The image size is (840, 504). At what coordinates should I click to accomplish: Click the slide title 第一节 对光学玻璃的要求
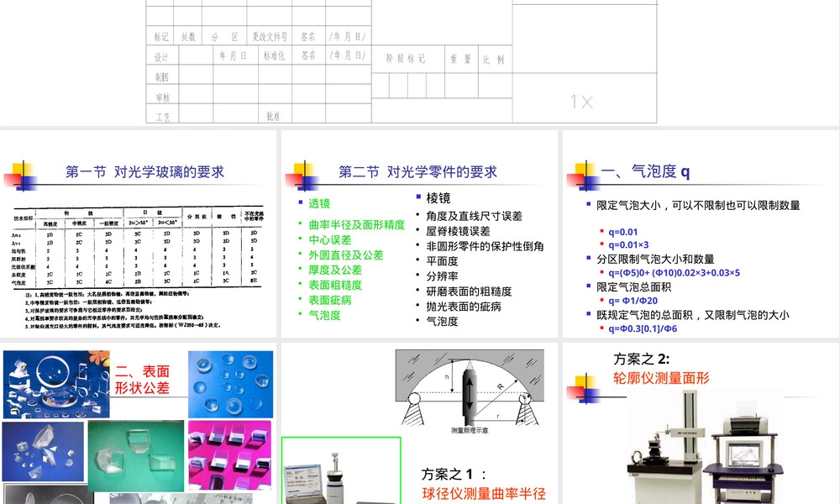click(144, 172)
